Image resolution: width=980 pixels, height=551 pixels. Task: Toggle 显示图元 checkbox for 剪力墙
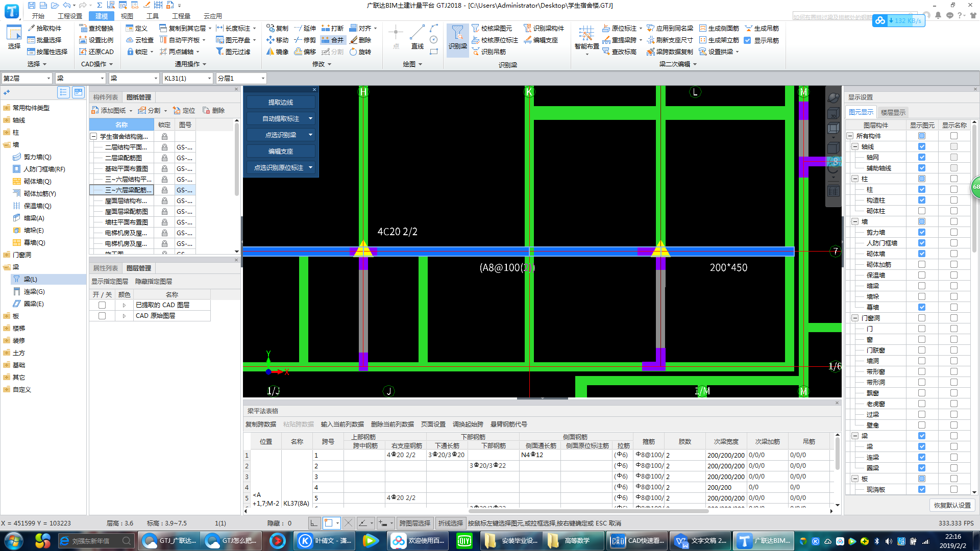click(x=922, y=232)
